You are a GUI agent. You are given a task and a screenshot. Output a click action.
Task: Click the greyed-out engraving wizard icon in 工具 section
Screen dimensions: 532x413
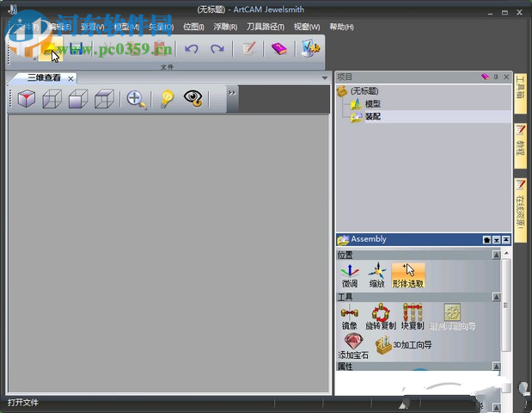(452, 317)
